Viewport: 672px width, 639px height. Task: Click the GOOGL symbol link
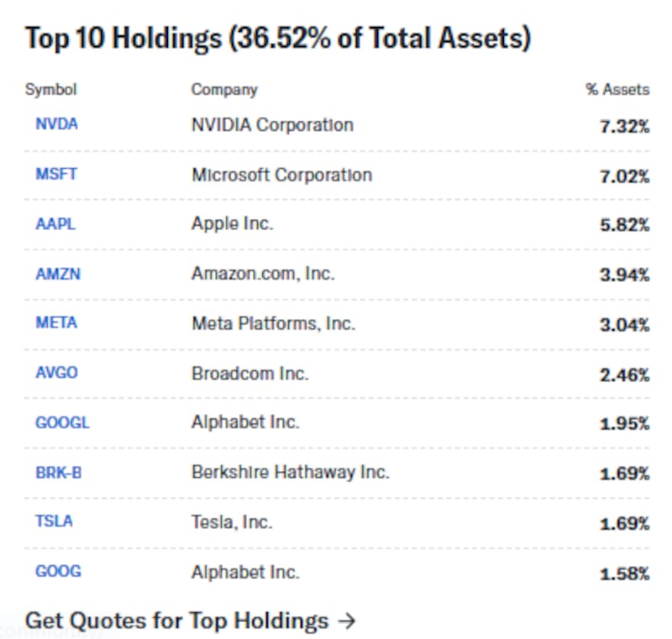(x=62, y=422)
